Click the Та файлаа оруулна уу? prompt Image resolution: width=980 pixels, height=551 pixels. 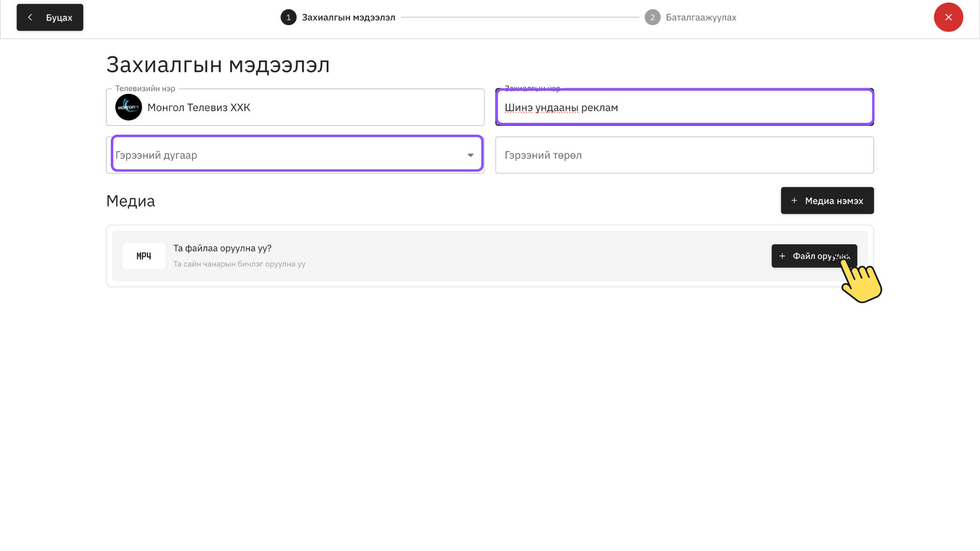pyautogui.click(x=222, y=248)
